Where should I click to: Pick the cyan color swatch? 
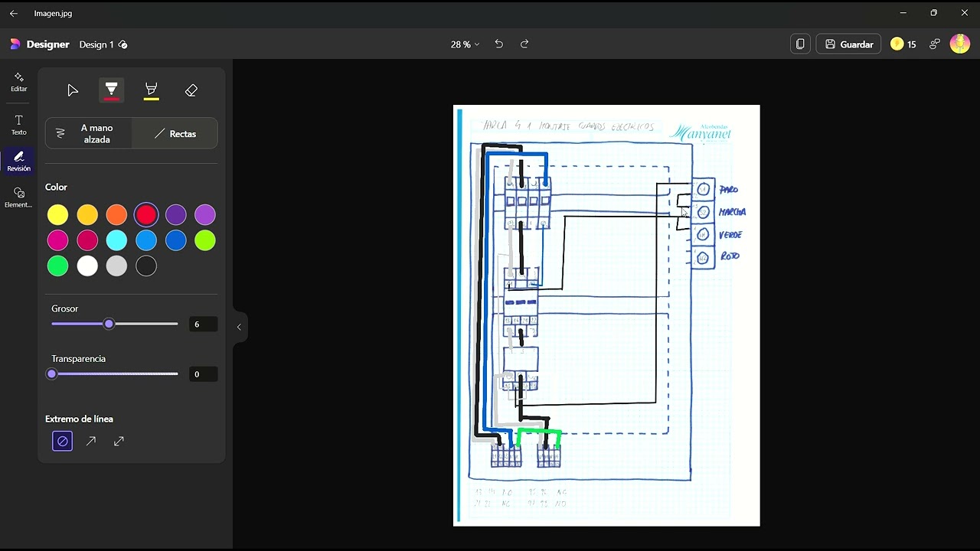pyautogui.click(x=116, y=240)
